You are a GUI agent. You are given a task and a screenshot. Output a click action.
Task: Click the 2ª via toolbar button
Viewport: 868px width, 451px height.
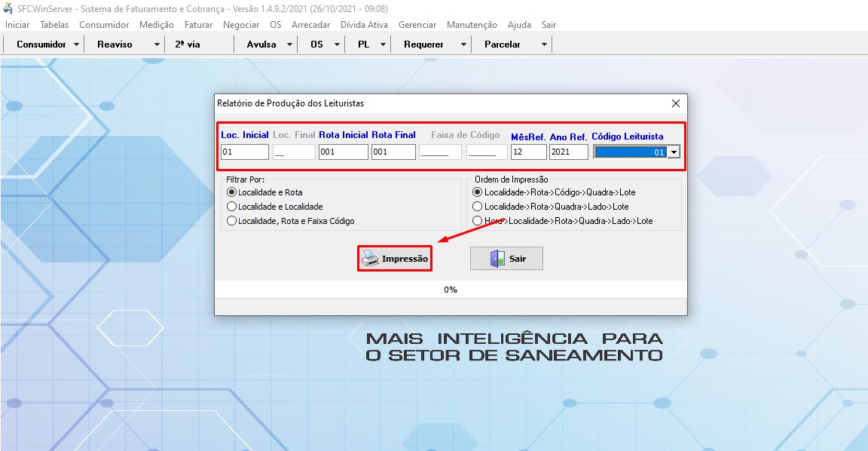coord(188,44)
